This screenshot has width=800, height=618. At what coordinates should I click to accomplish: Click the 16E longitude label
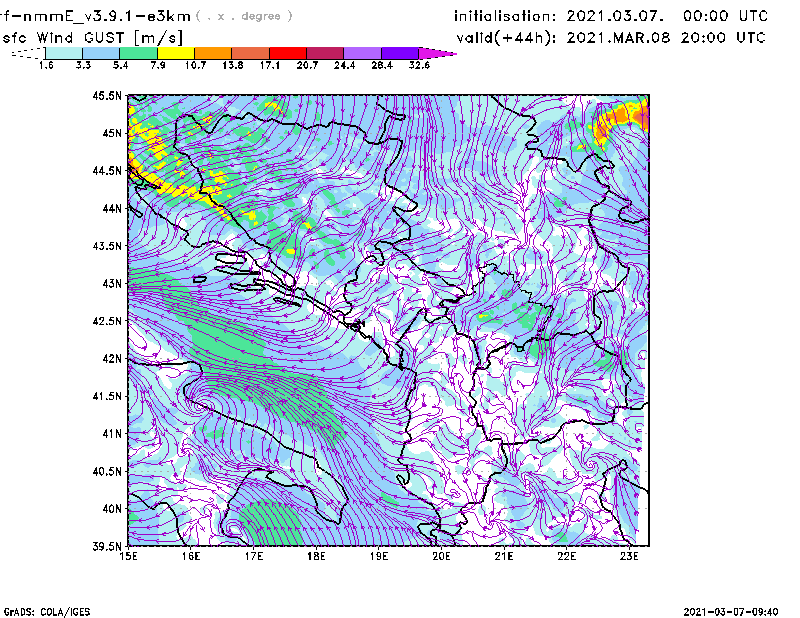[191, 556]
